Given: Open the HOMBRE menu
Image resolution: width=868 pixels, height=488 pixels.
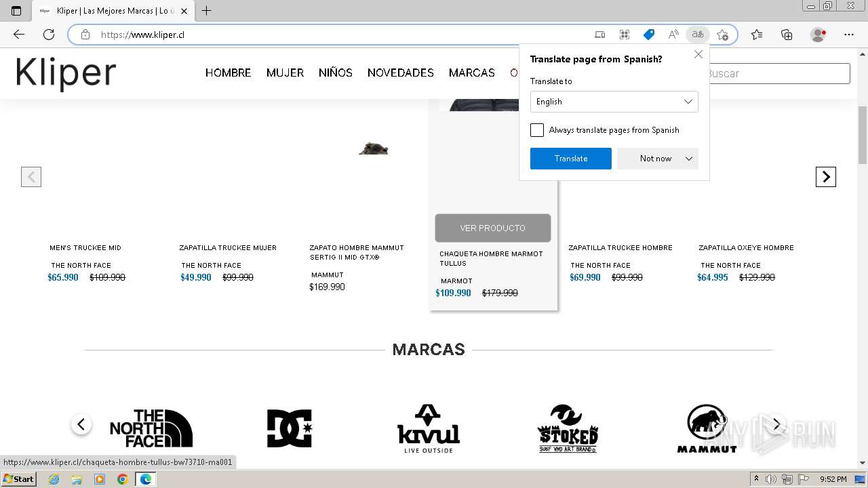Looking at the screenshot, I should (x=228, y=73).
